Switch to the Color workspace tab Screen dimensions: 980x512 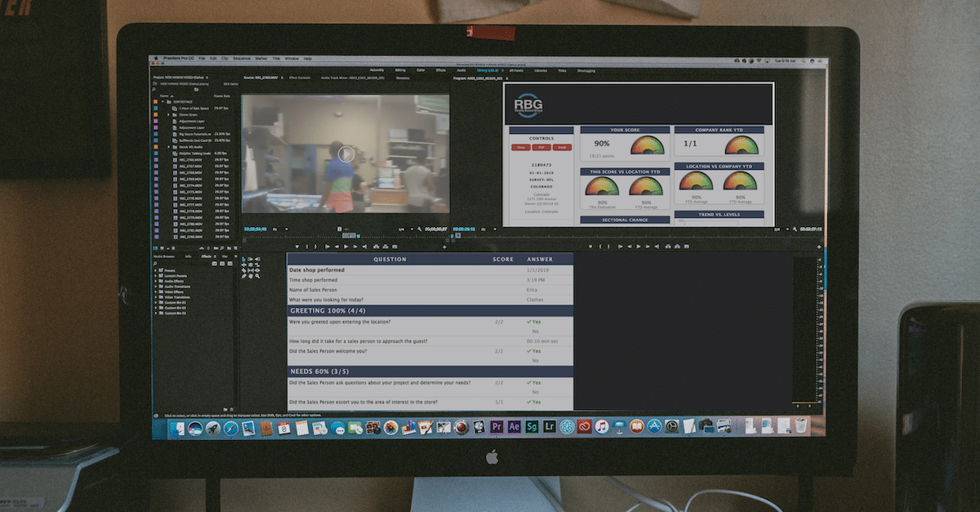pyautogui.click(x=421, y=71)
